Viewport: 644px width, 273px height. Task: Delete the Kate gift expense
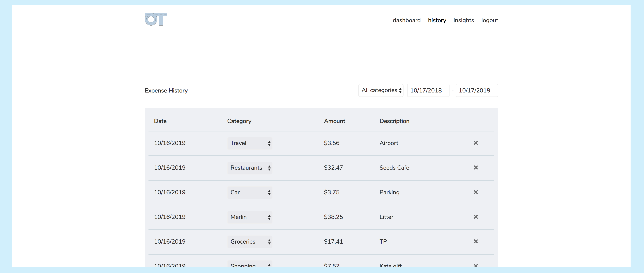click(475, 265)
